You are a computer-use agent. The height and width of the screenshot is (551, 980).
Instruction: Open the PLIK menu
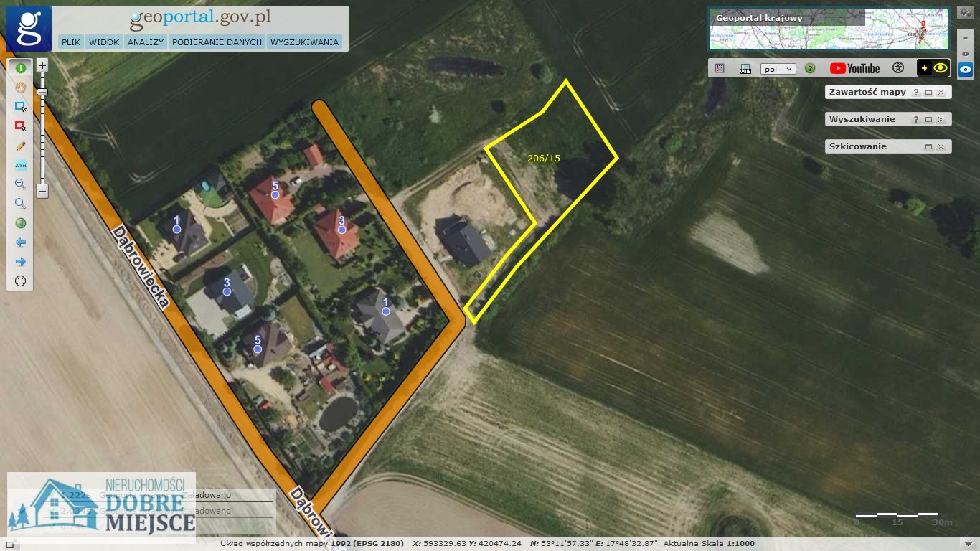click(71, 42)
